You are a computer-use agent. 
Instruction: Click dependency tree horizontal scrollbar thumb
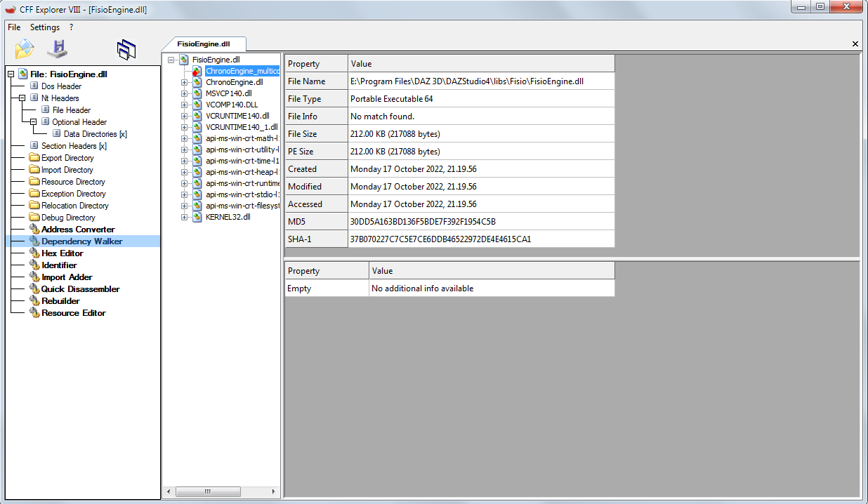point(207,492)
